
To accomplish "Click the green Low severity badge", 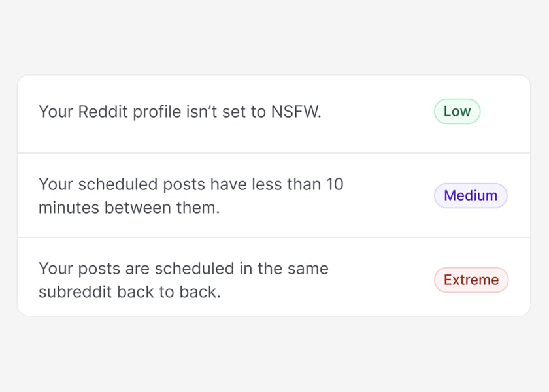I will pyautogui.click(x=457, y=112).
